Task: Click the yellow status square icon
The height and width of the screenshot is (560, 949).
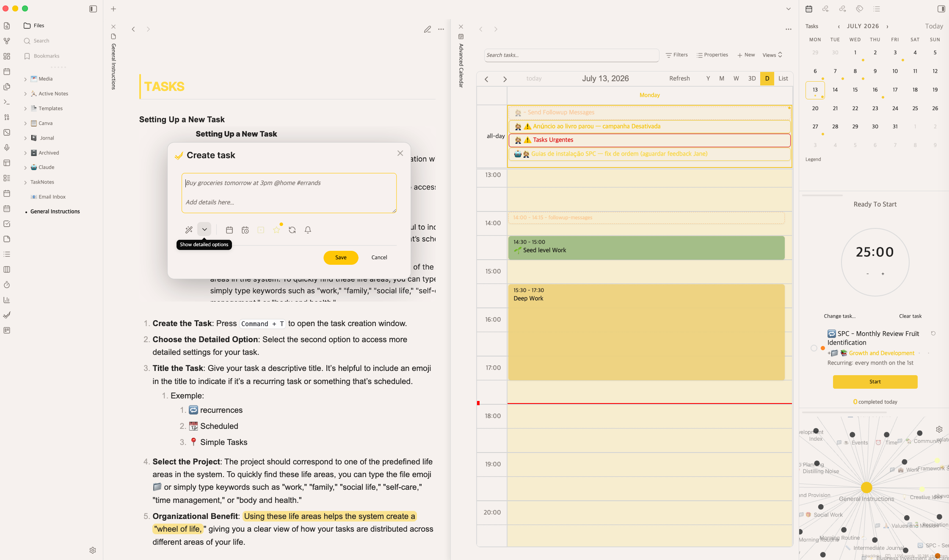Action: [261, 230]
